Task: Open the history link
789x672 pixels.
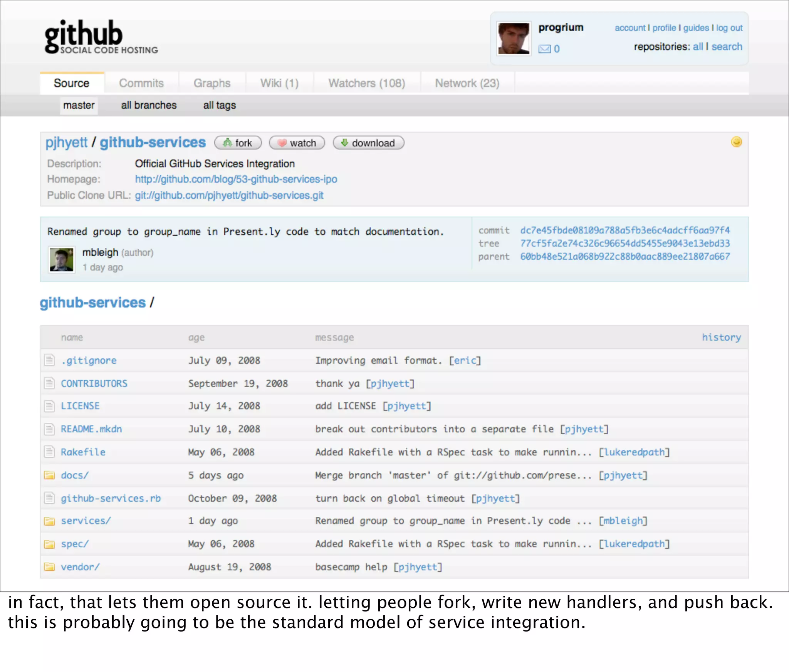Action: [x=721, y=337]
